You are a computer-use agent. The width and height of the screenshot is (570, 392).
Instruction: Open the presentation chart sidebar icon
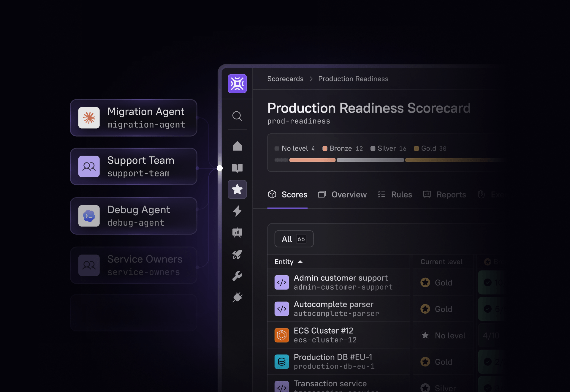pyautogui.click(x=237, y=233)
